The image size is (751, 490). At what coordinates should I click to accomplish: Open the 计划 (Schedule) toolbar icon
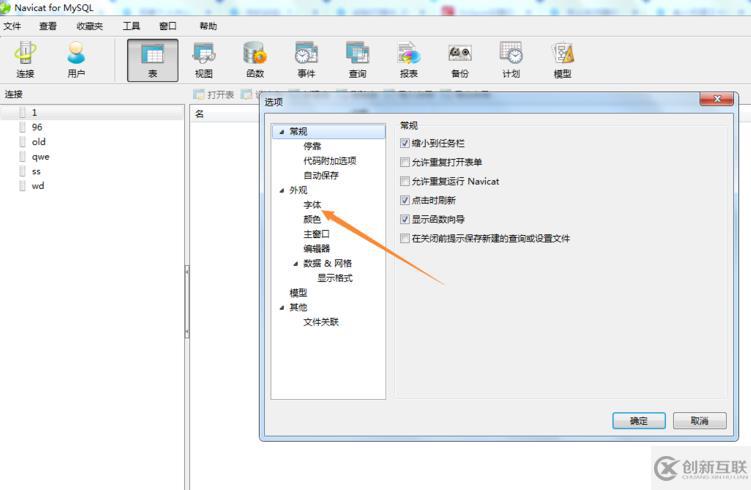511,60
